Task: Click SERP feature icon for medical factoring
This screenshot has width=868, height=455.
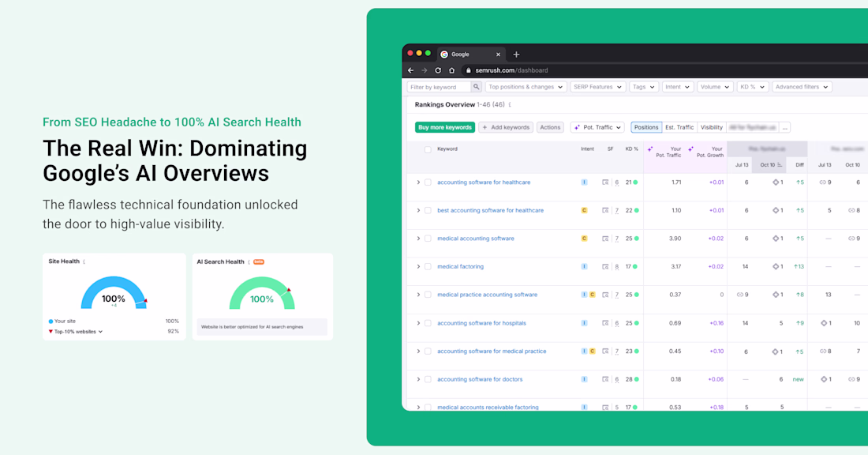Action: tap(605, 266)
